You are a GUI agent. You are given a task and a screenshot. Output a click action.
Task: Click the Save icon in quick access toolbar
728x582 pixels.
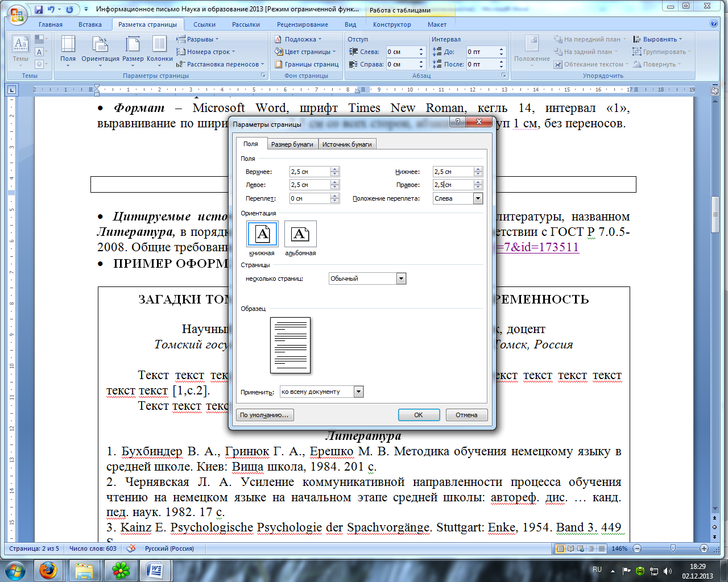point(39,10)
